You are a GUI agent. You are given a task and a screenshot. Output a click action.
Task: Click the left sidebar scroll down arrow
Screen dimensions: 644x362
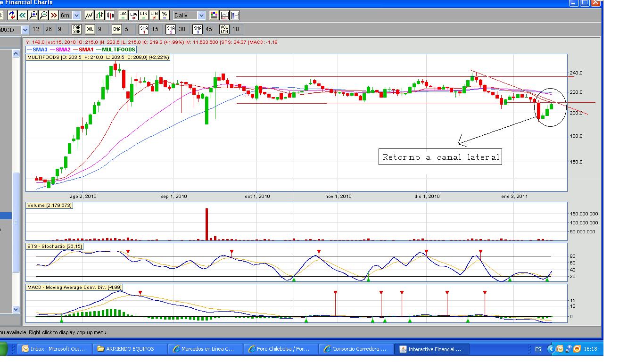(x=16, y=309)
